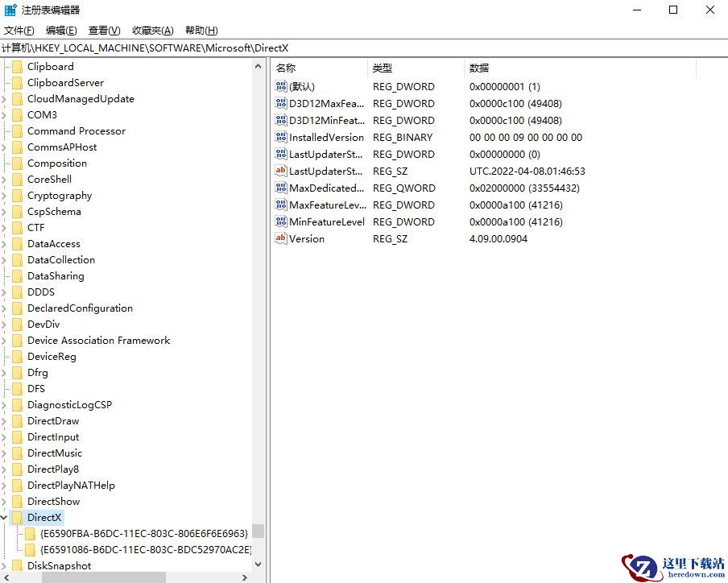The height and width of the screenshot is (583, 728).
Task: Expand the CoreShell key
Action: click(4, 180)
